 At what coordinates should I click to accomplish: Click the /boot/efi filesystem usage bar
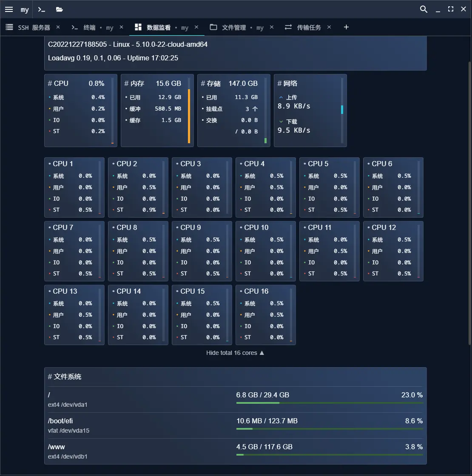coord(330,429)
